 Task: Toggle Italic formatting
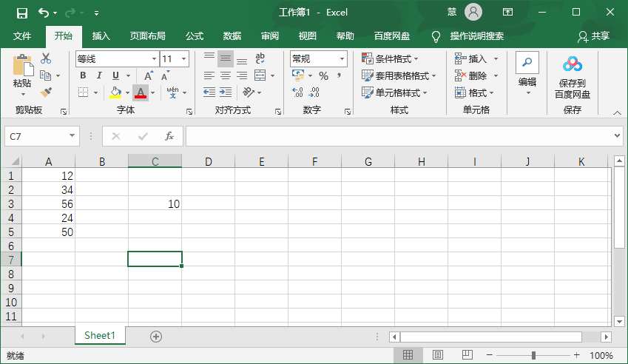99,75
